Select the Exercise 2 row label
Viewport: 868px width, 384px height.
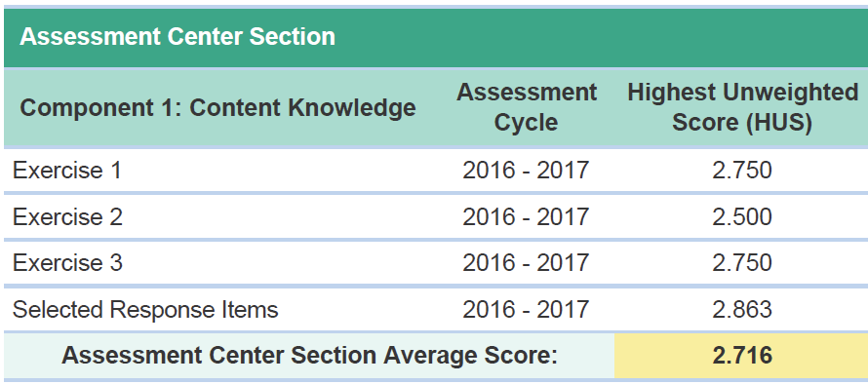tap(67, 216)
